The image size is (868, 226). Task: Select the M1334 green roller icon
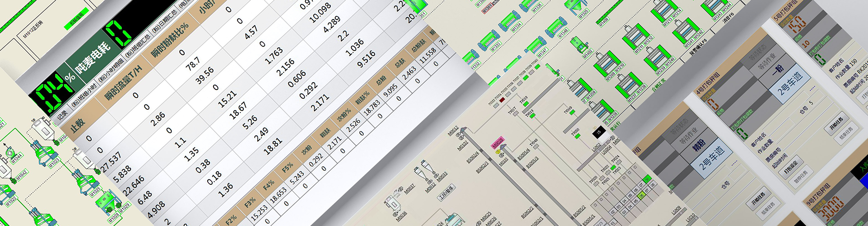[x=509, y=23]
